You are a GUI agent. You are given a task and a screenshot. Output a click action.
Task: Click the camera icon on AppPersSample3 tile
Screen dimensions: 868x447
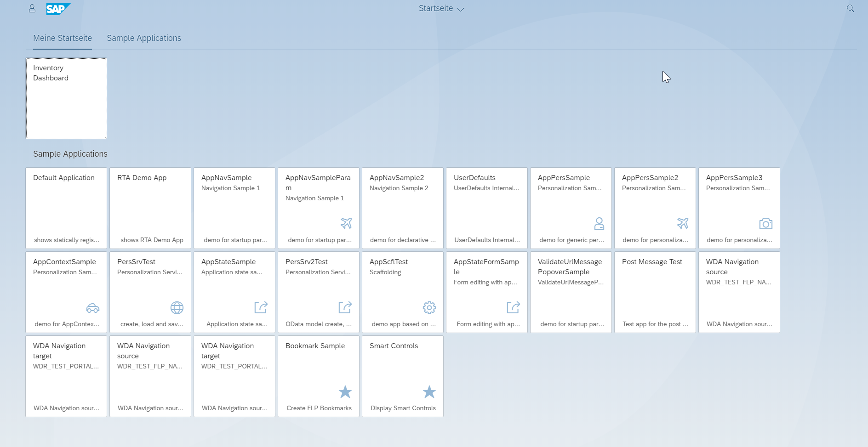[x=766, y=224]
